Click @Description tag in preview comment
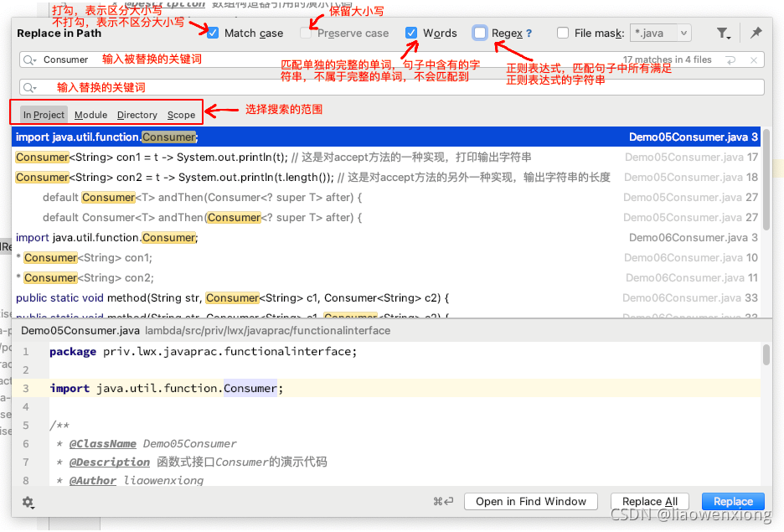The height and width of the screenshot is (532, 784). 109,462
